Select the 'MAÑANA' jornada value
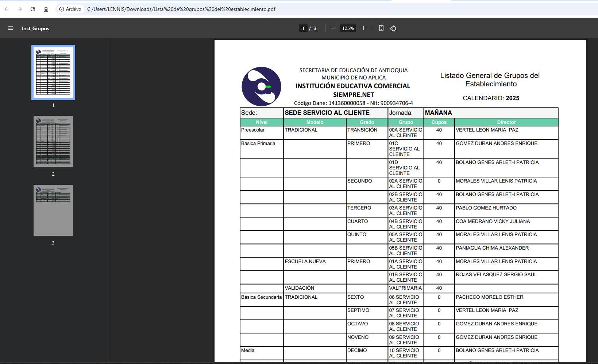The width and height of the screenshot is (598, 364). pyautogui.click(x=439, y=113)
